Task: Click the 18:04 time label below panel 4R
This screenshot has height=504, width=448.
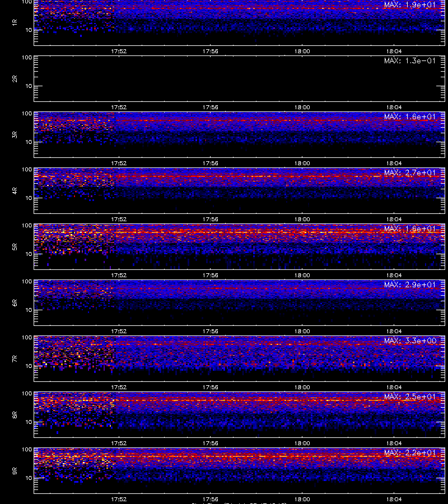Action: [394, 219]
